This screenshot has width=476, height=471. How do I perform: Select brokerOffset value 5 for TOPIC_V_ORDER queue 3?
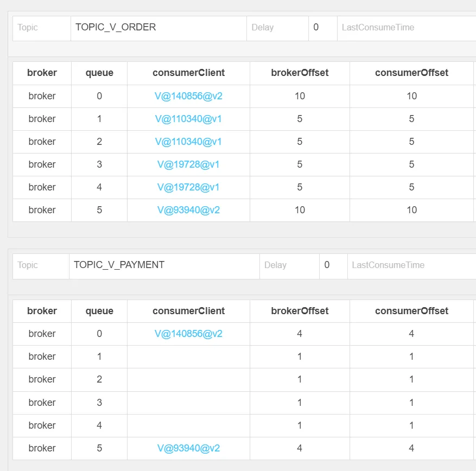point(300,164)
